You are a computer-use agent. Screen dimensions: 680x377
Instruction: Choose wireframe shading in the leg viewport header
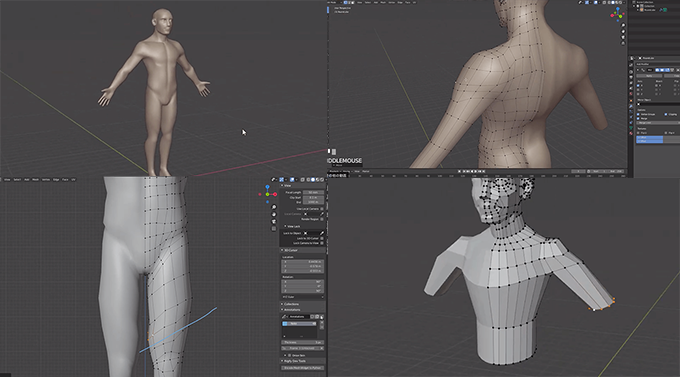(x=308, y=180)
